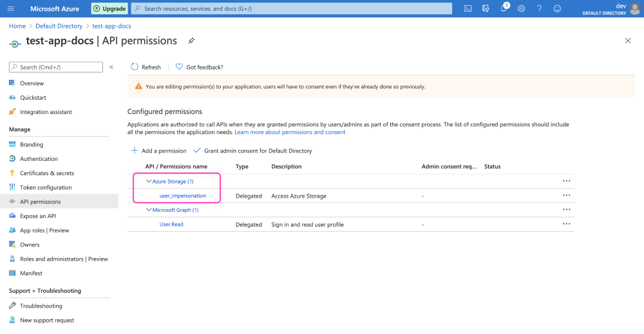
Task: Collapse the Azure Storage permission group
Action: pos(149,181)
